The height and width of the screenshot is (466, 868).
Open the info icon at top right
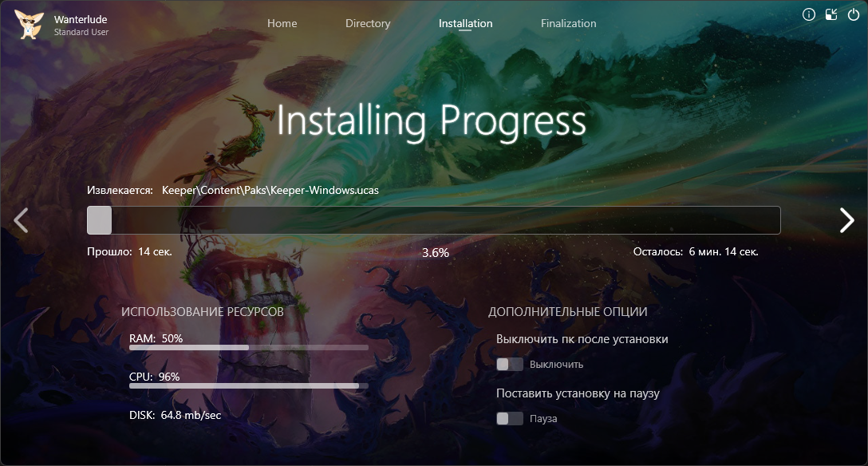click(x=809, y=15)
